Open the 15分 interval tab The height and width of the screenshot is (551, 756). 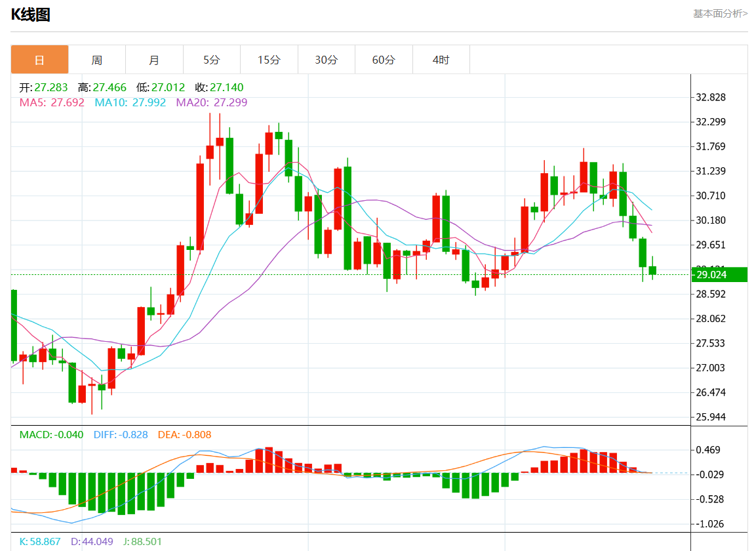tap(269, 60)
